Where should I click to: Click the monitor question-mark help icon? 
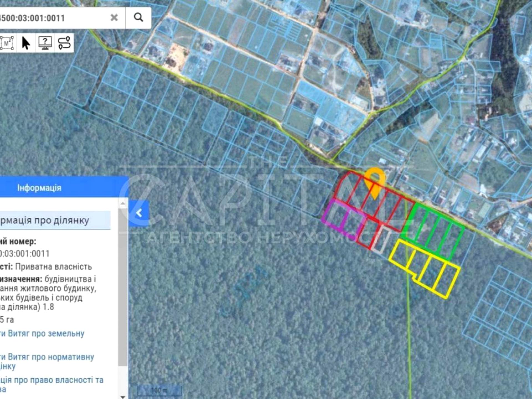pos(45,43)
